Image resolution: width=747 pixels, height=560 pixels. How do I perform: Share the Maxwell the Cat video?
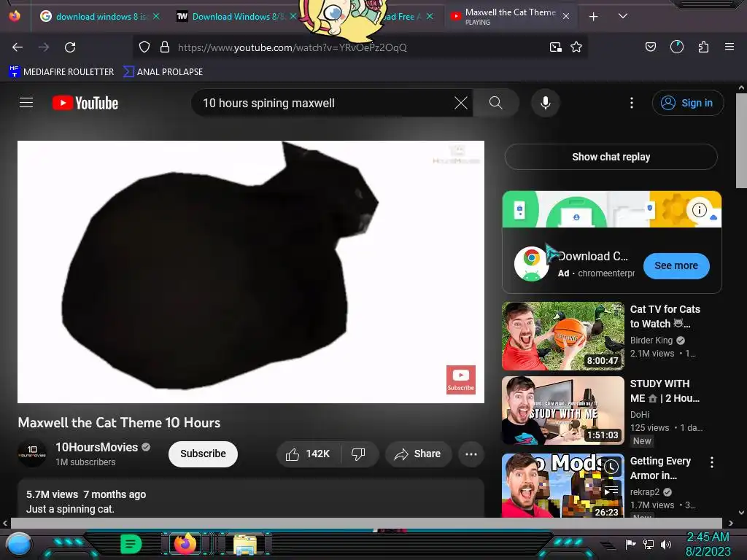[x=417, y=454]
